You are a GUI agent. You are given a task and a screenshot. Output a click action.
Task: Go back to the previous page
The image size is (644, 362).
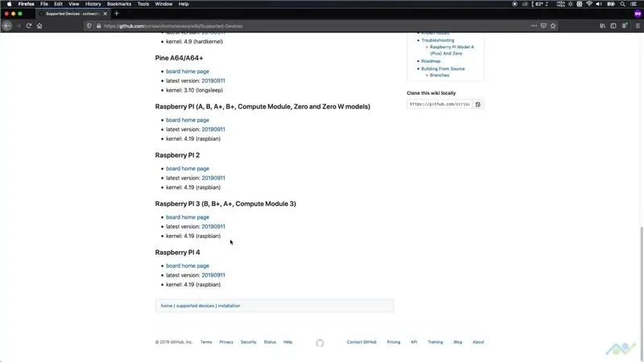[x=7, y=26]
